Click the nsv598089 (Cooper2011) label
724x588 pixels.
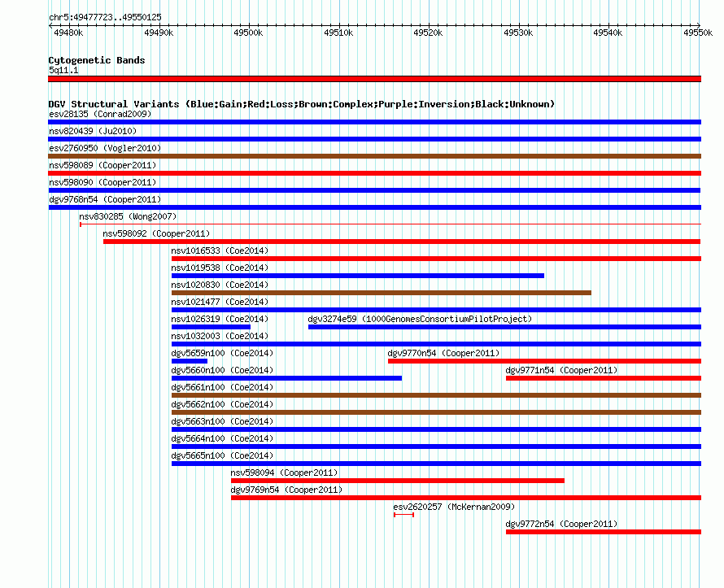[x=102, y=165]
